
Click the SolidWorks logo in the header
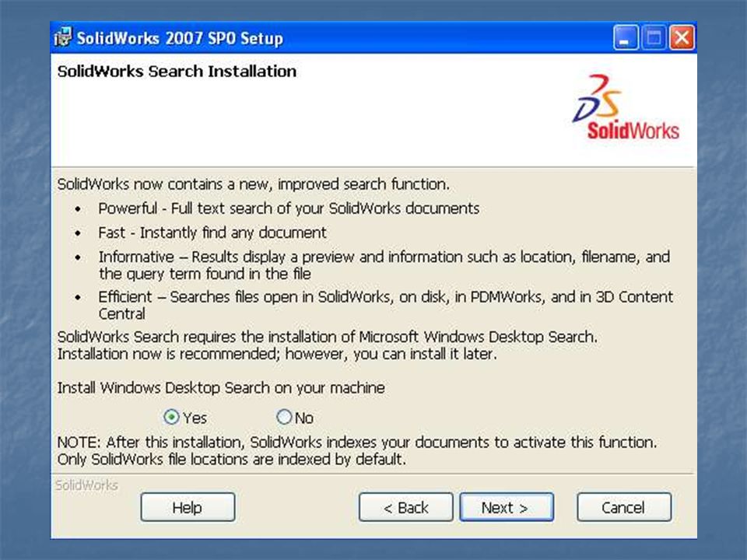point(626,107)
